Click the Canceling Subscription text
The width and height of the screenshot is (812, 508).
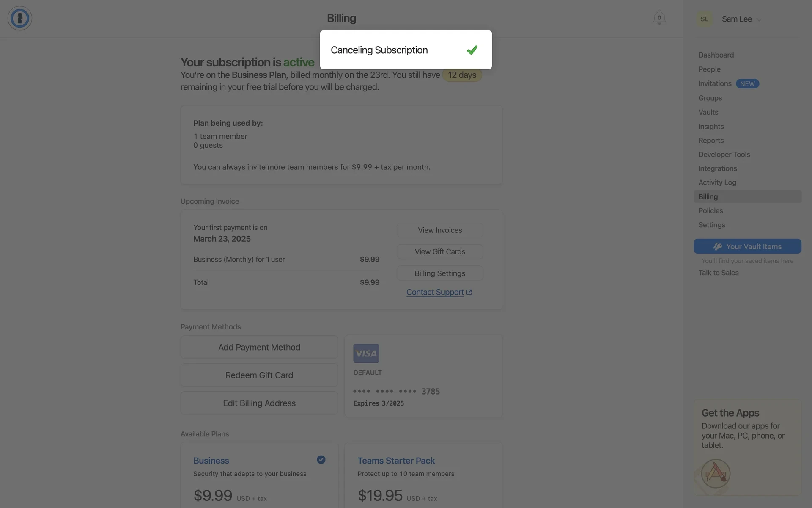click(379, 50)
